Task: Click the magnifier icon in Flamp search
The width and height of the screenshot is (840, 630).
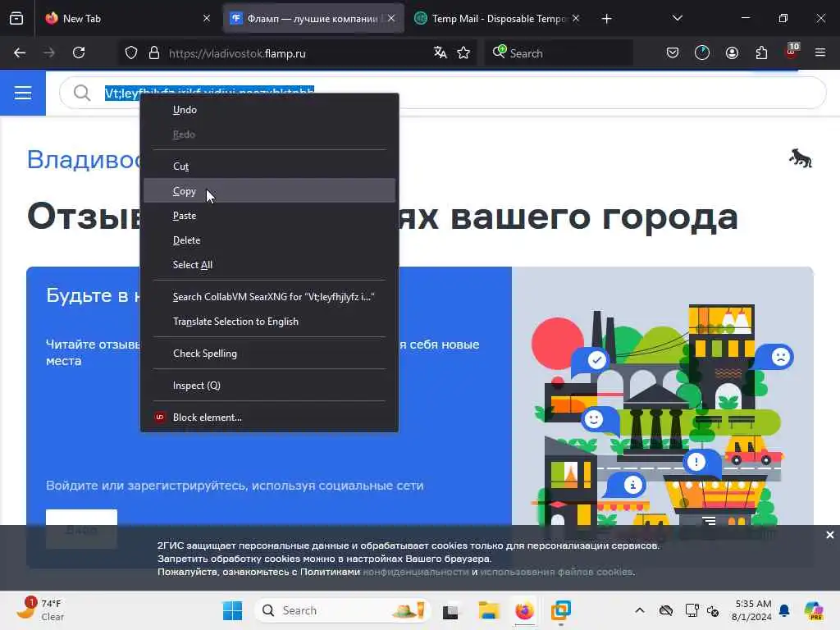Action: pyautogui.click(x=82, y=93)
